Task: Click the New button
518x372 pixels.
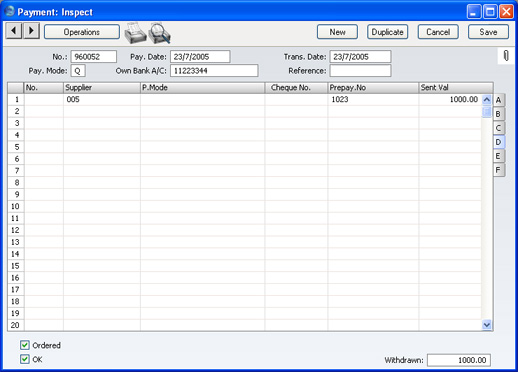Action: coord(337,32)
